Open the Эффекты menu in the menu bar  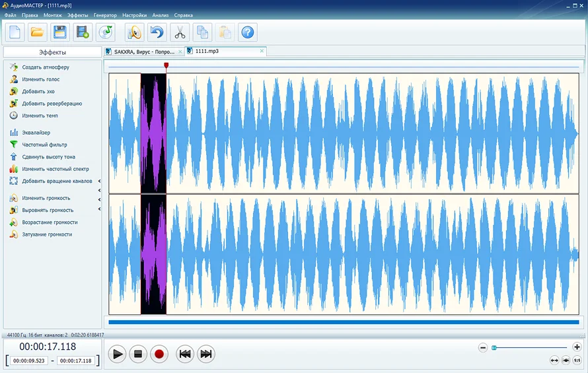point(77,15)
